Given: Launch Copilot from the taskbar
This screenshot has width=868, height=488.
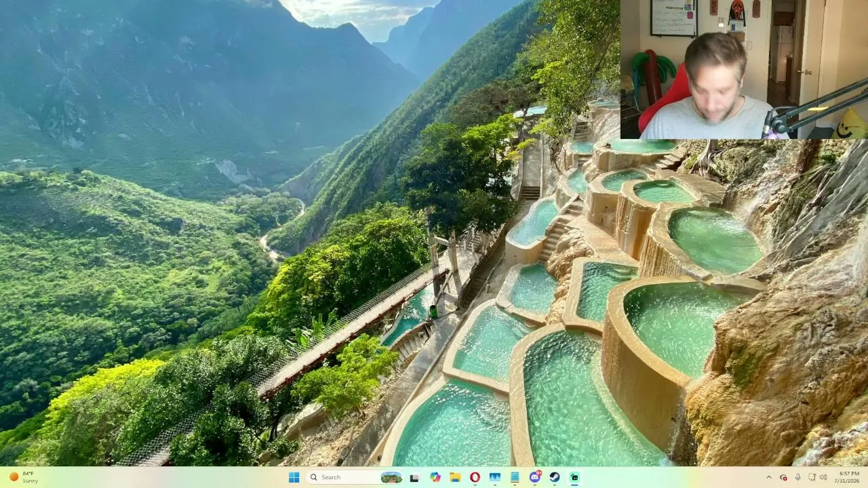Looking at the screenshot, I should pos(435,477).
